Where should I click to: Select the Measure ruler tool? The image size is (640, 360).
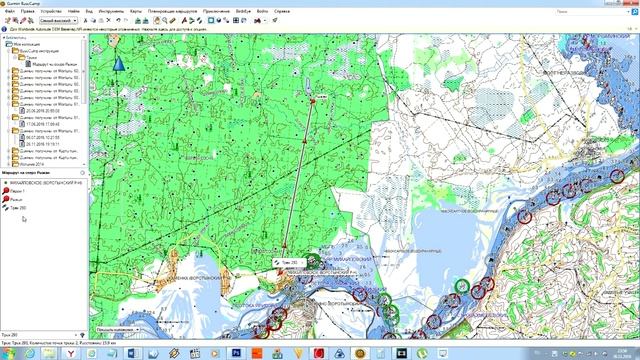(x=172, y=20)
